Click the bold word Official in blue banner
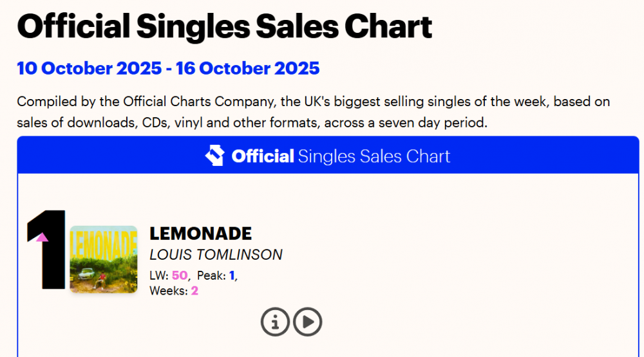 [x=262, y=156]
